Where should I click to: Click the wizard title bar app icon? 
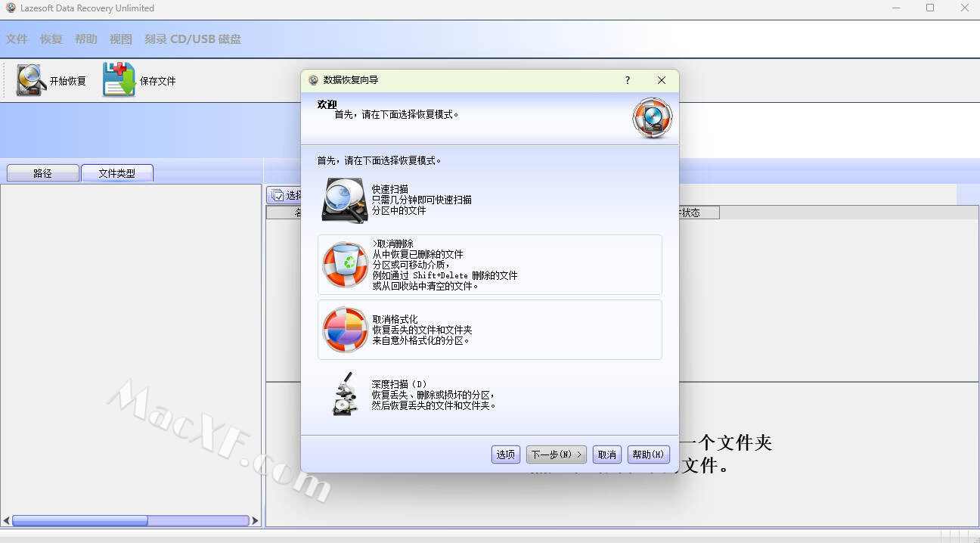point(314,80)
